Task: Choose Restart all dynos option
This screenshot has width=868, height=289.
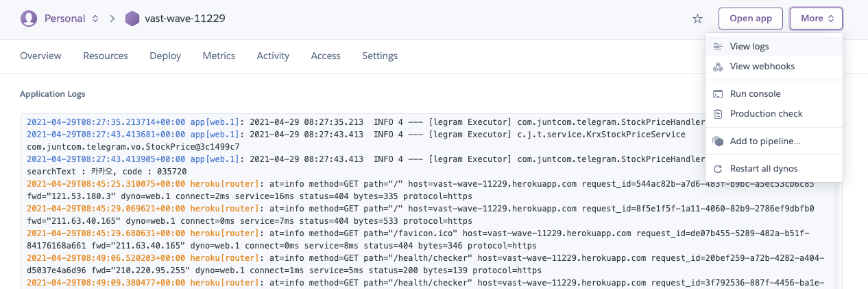Action: [x=773, y=169]
